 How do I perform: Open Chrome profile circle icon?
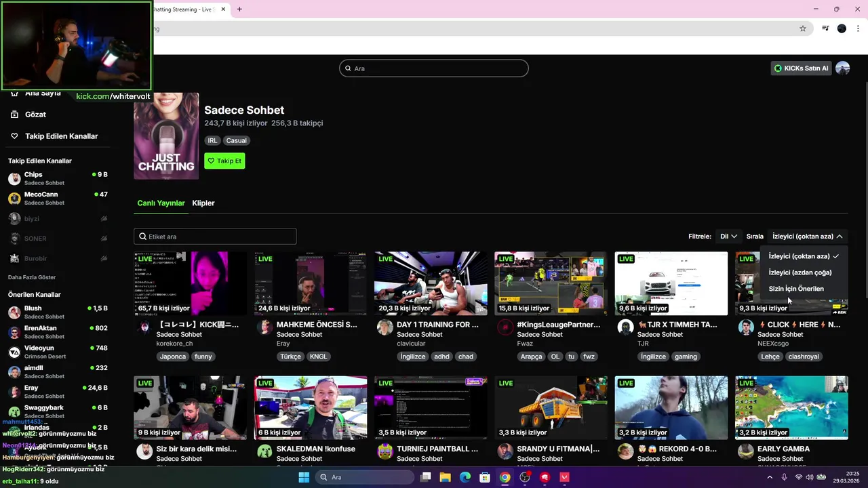point(842,28)
